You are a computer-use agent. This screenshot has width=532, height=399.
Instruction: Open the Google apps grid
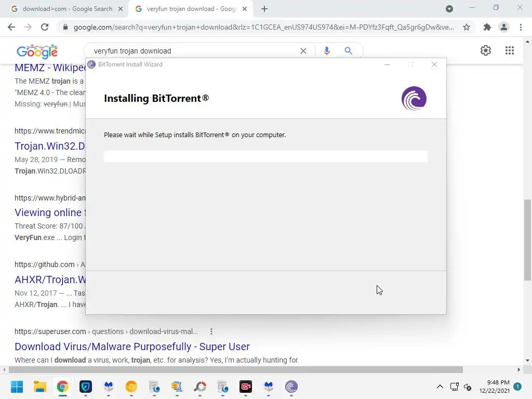coord(509,50)
